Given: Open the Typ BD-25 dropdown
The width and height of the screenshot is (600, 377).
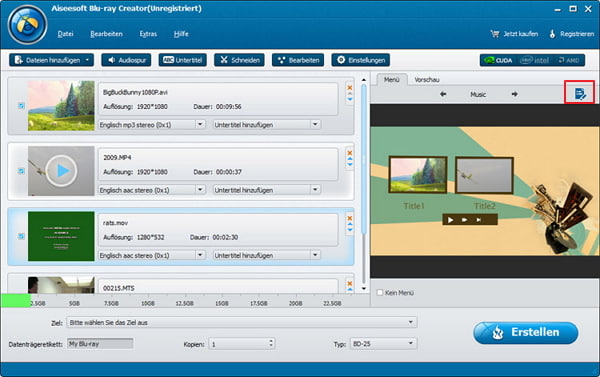Looking at the screenshot, I should click(x=383, y=344).
